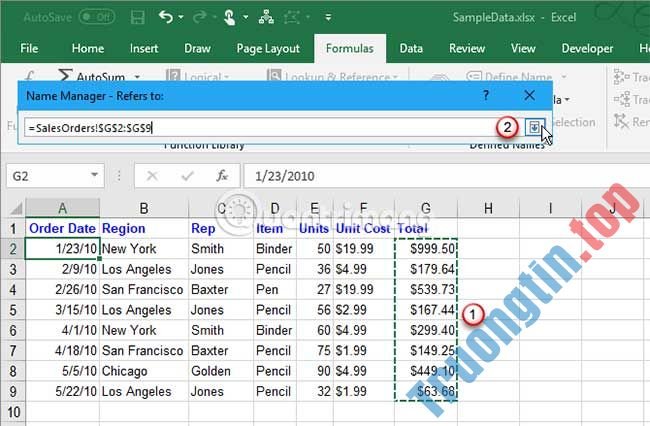Click the Insert Function fx icon

pos(222,176)
